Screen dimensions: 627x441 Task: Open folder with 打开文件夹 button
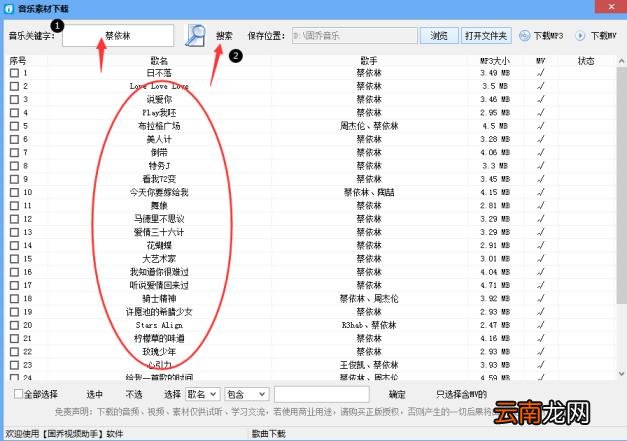click(x=486, y=36)
